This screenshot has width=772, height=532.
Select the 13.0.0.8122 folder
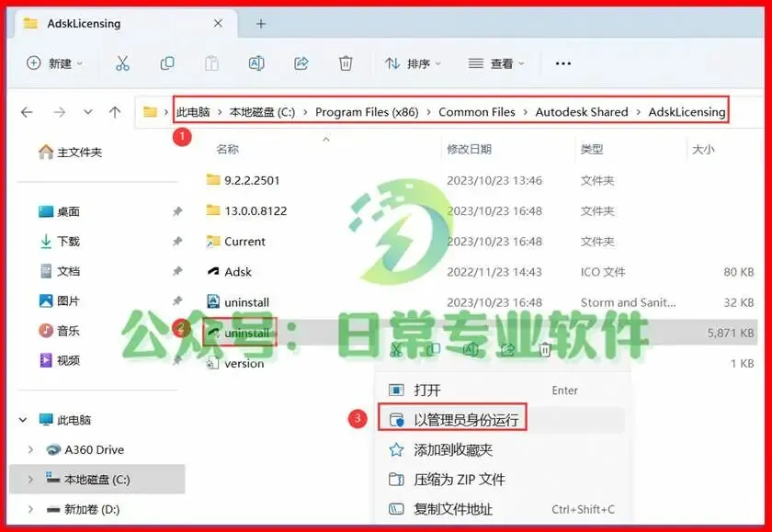coord(246,210)
